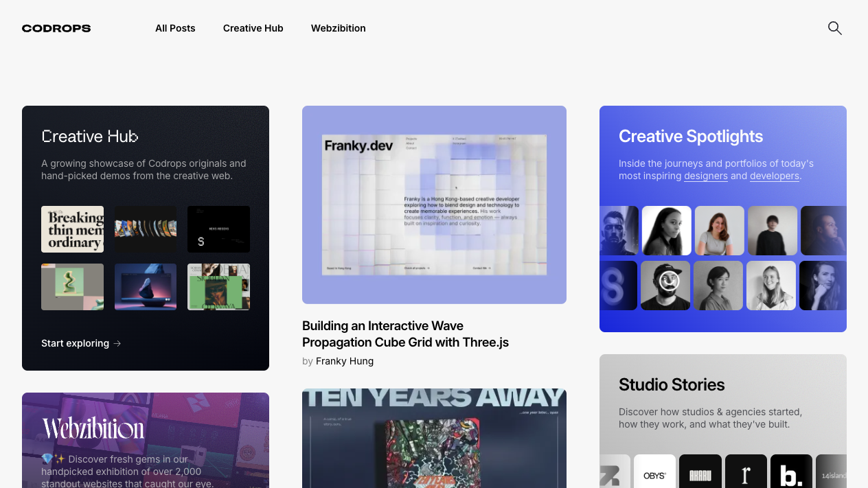The height and width of the screenshot is (488, 868).
Task: Open the OBYS studio logo tile
Action: [654, 472]
